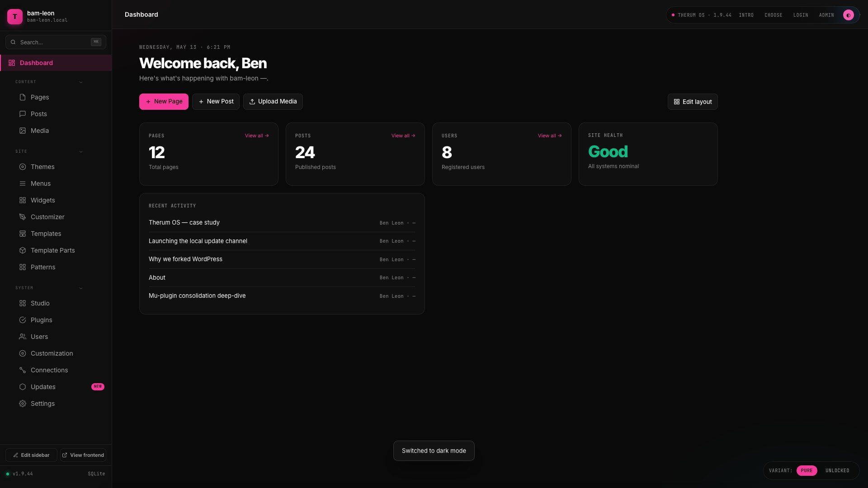This screenshot has height=488, width=868.
Task: Click the Dashboard grid icon in sidebar
Action: (x=12, y=63)
